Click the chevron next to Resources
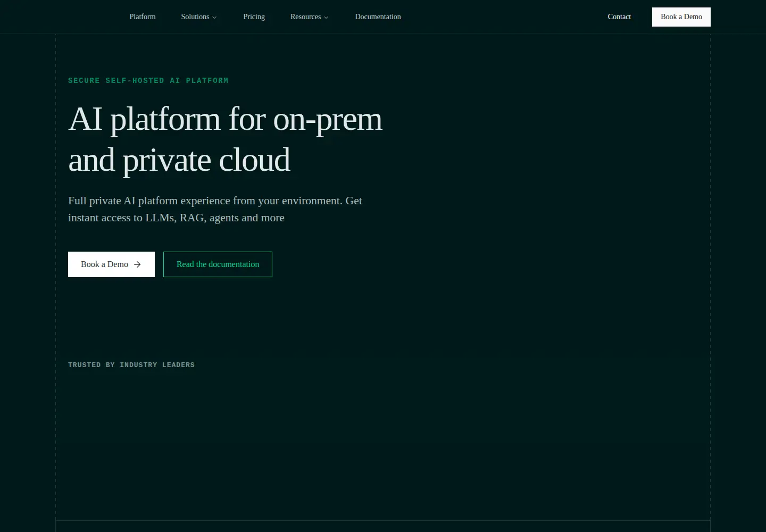Screen dimensions: 766x532 click(326, 17)
